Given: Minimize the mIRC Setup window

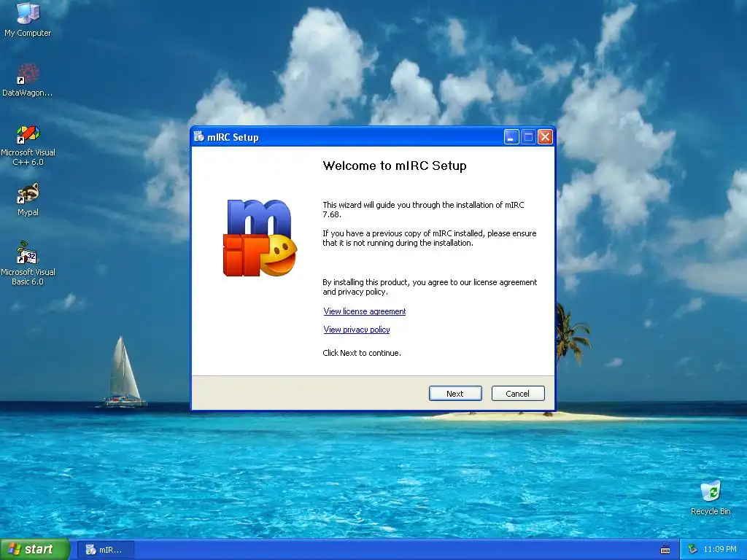Looking at the screenshot, I should click(x=511, y=137).
